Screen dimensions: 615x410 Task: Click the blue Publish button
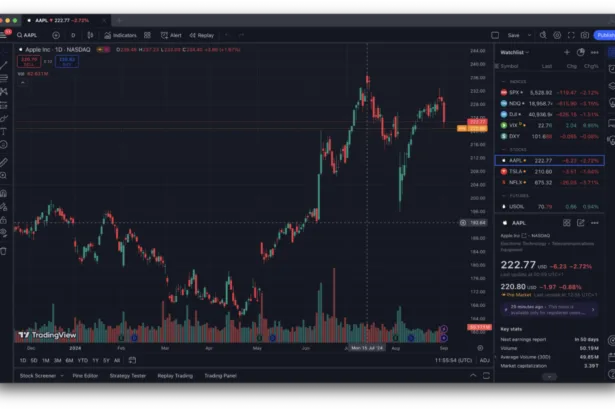point(604,35)
